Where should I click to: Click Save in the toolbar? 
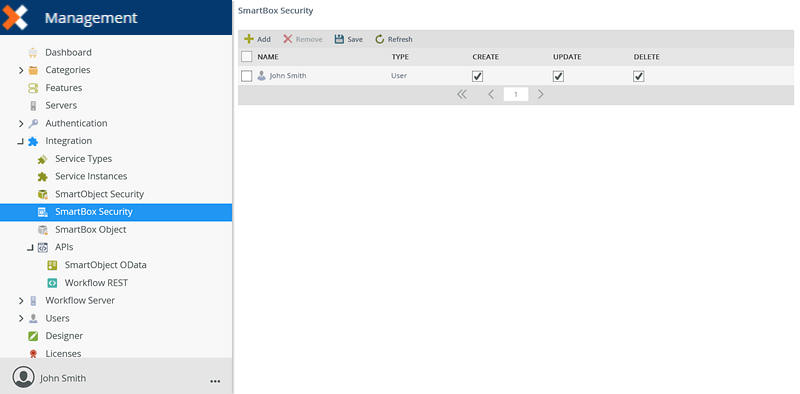(348, 39)
